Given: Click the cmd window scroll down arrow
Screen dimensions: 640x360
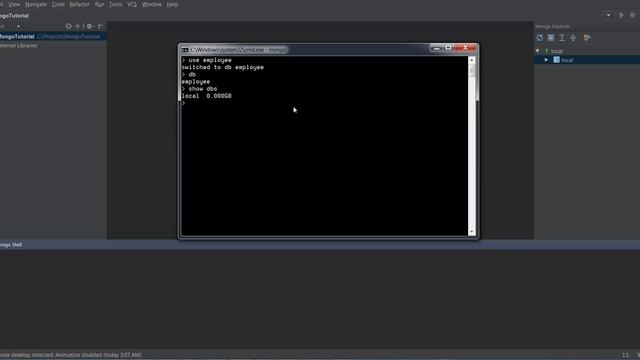Looking at the screenshot, I should (x=472, y=232).
